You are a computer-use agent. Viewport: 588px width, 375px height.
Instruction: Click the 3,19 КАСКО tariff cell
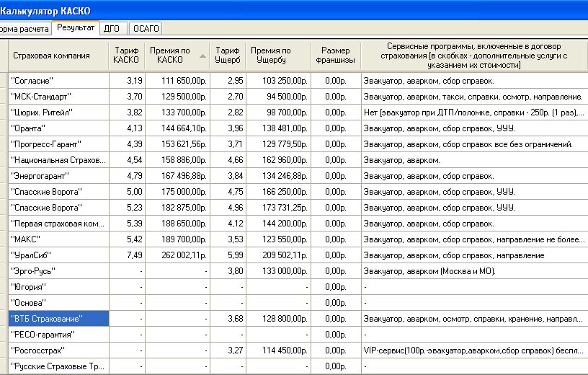(x=127, y=81)
